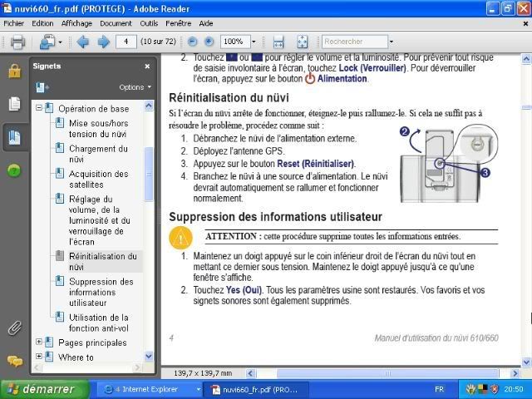Image resolution: width=532 pixels, height=399 pixels.
Task: Select the Pages principales bookmark
Action: [92, 342]
